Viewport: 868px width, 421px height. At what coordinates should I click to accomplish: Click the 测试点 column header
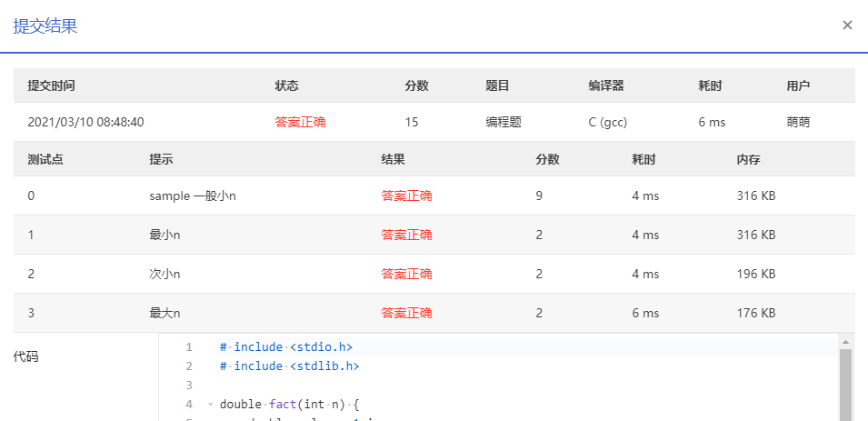(45, 159)
